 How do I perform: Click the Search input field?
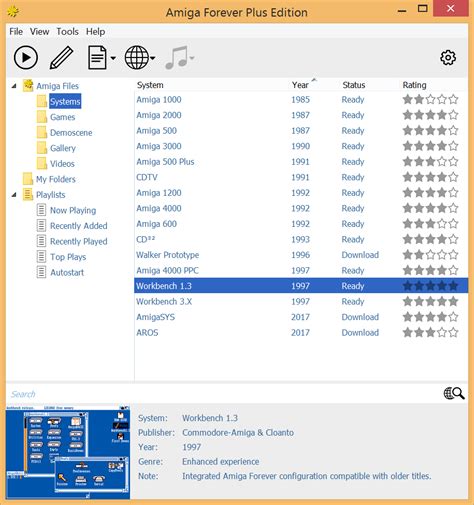223,394
